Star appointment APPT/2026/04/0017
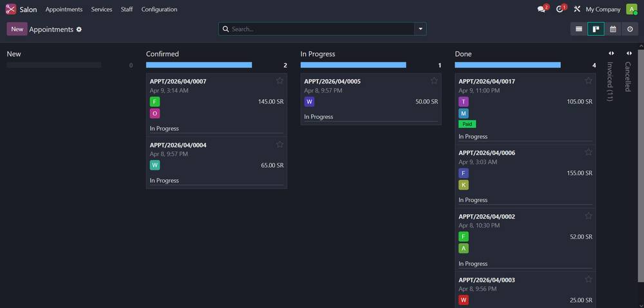Viewport: 644px width, 308px height. coord(589,80)
